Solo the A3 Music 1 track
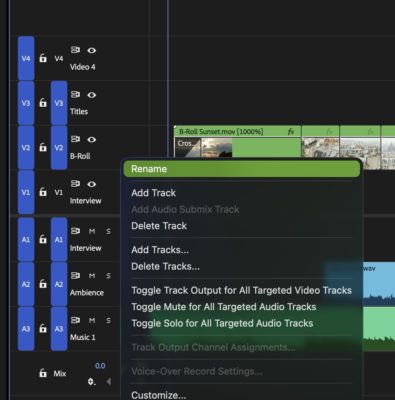The image size is (395, 400). point(108,321)
